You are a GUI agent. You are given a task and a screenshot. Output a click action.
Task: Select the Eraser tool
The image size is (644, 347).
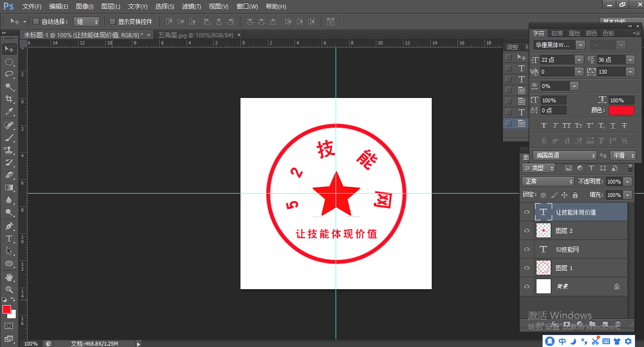(x=9, y=175)
